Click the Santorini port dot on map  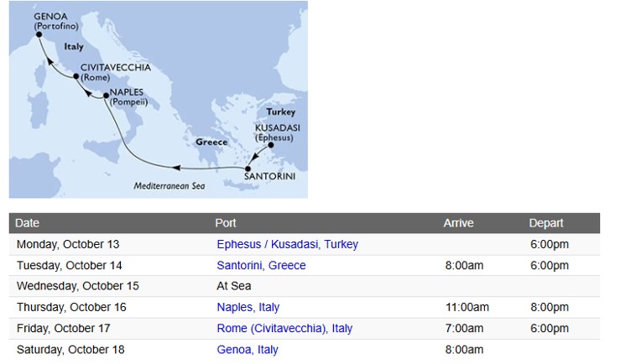[x=248, y=169]
